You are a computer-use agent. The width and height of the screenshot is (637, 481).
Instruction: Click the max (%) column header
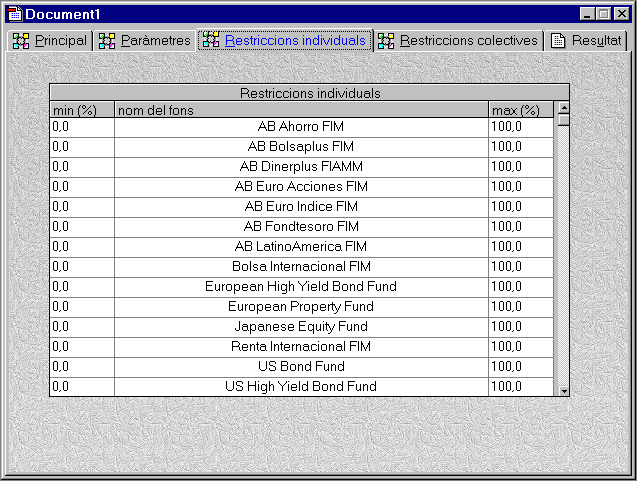click(x=521, y=110)
